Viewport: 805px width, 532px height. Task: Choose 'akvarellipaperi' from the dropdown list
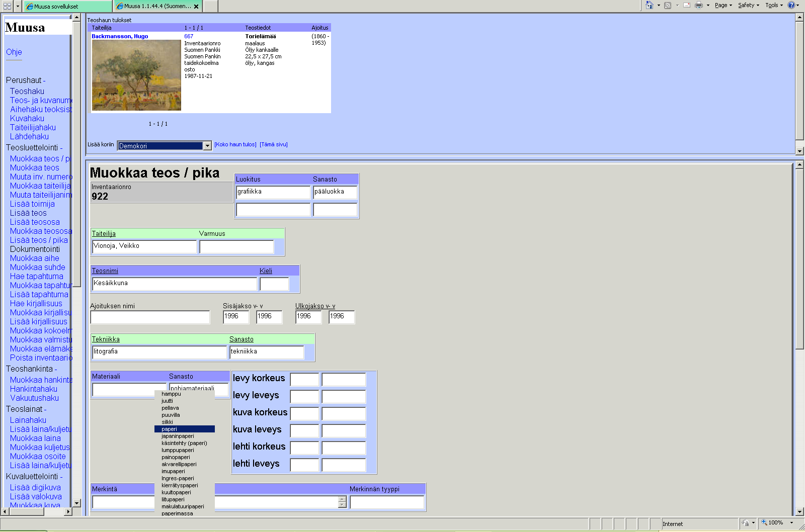(185, 464)
